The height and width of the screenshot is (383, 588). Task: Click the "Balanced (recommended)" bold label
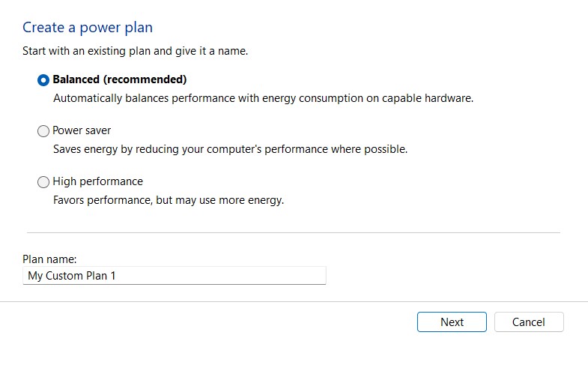tap(119, 79)
